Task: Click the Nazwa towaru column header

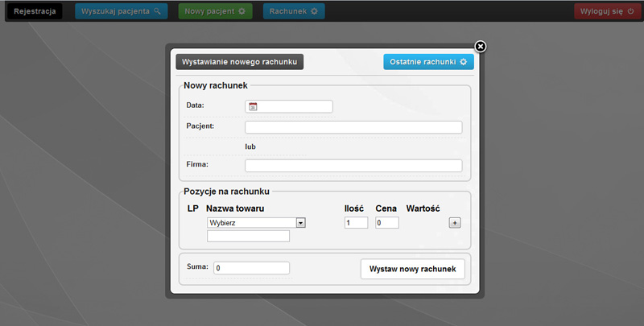Action: coord(235,208)
